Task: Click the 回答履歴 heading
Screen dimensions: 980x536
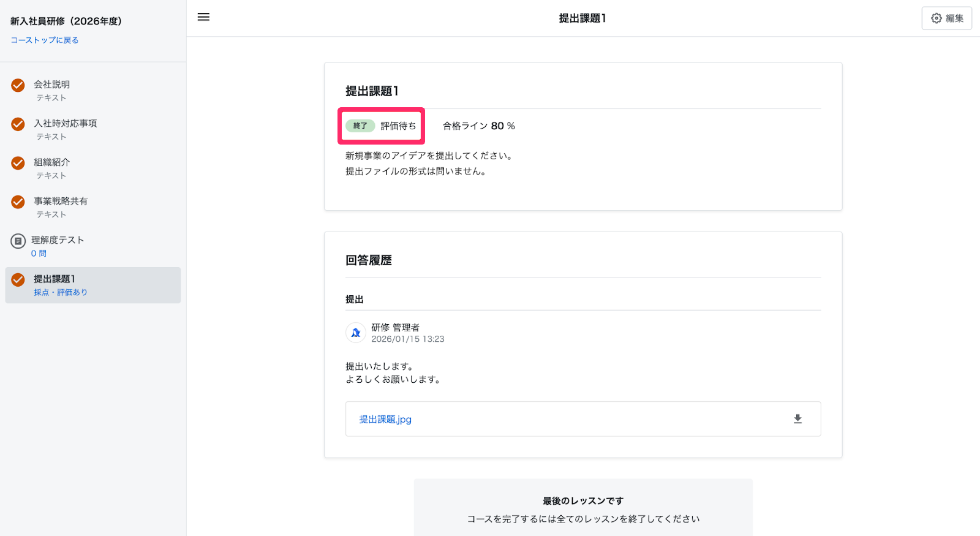Action: (x=369, y=260)
